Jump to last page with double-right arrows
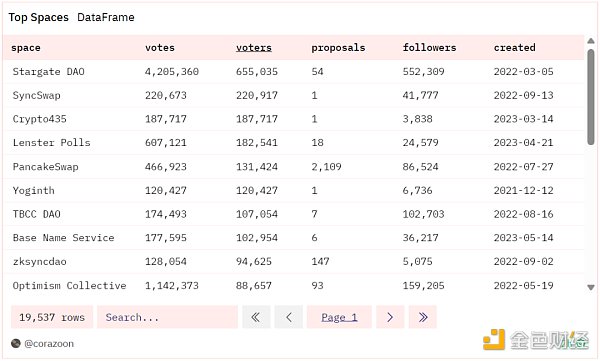600x361 pixels. coord(422,317)
